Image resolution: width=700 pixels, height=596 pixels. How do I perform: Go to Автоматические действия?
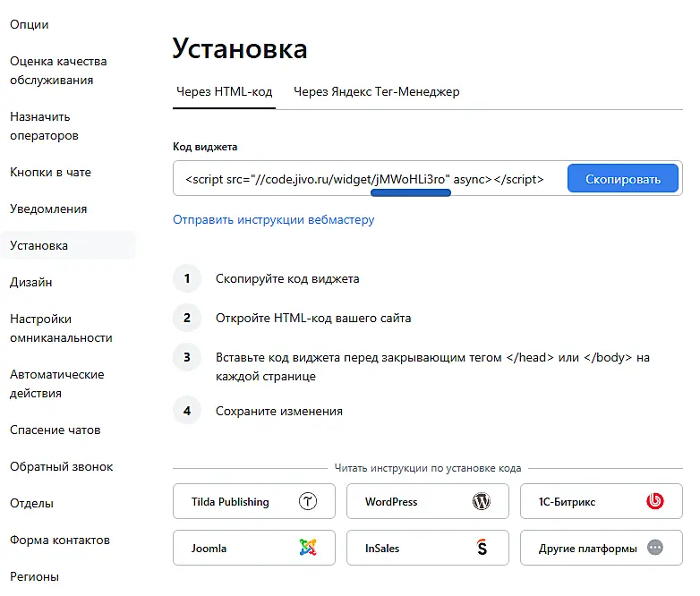57,384
